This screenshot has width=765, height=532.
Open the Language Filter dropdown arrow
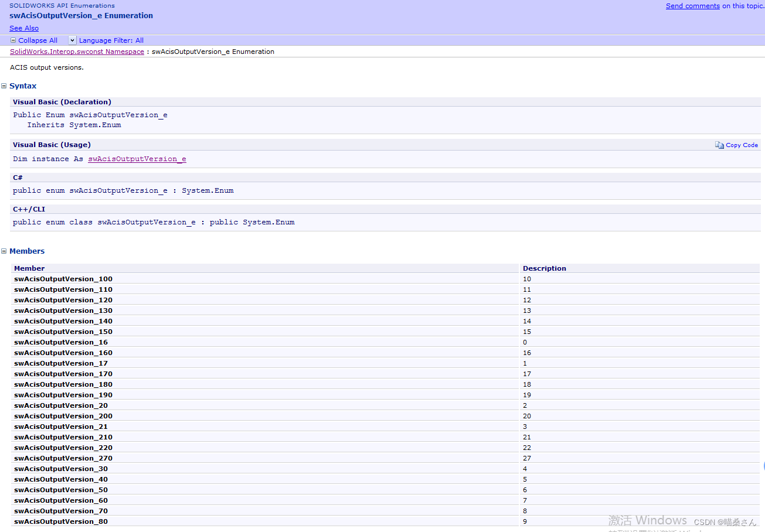click(73, 40)
